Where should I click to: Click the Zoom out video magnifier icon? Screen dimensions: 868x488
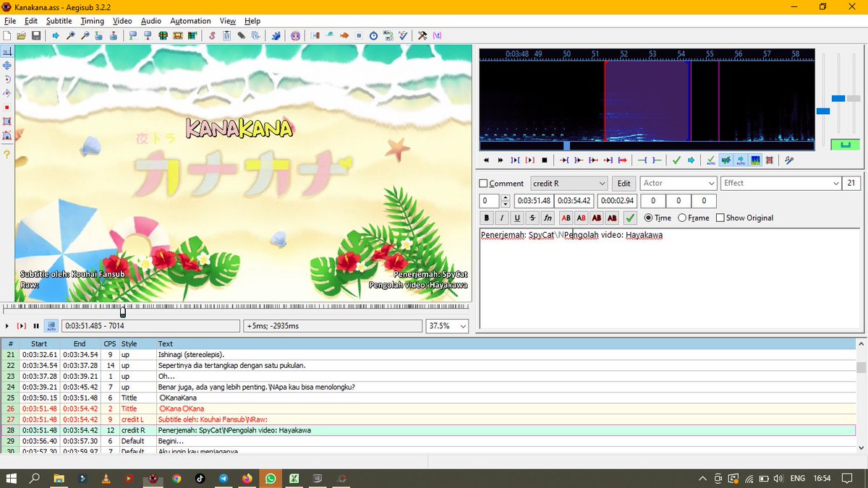(x=85, y=35)
